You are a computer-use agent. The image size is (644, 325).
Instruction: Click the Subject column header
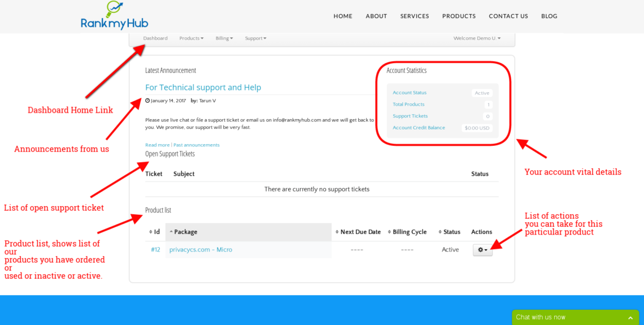[184, 174]
